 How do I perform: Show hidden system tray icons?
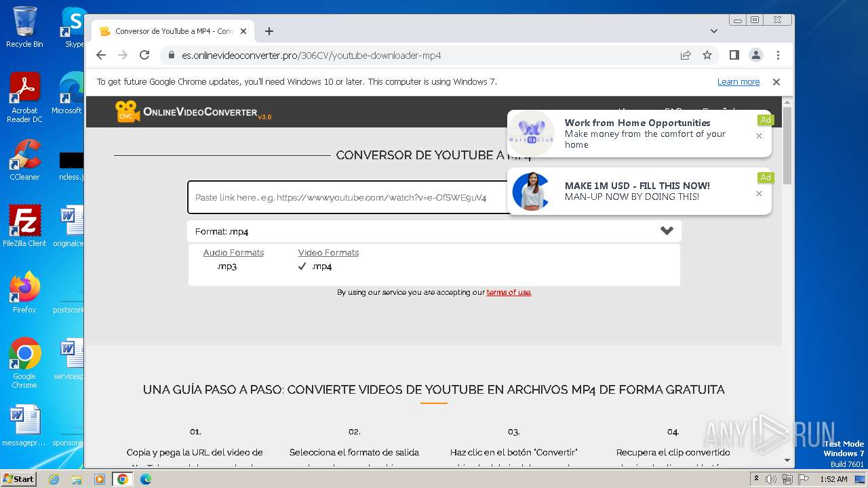[756, 479]
